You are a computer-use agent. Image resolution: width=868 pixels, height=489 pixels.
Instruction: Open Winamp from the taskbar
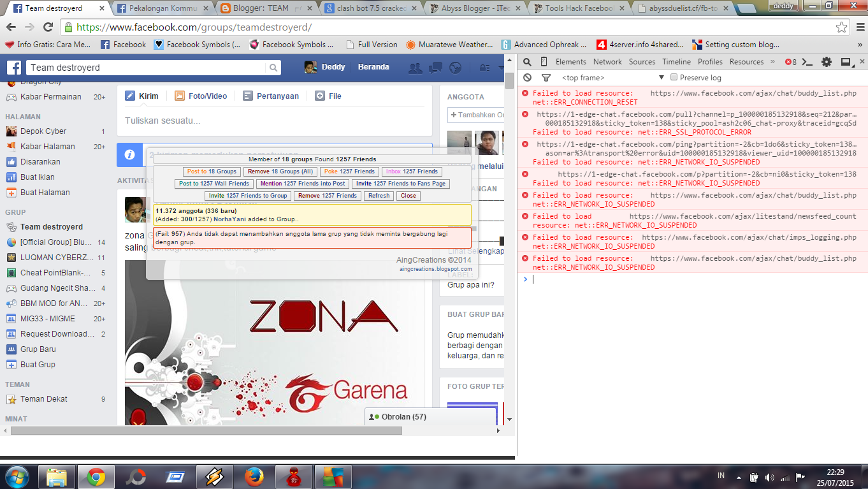point(215,477)
